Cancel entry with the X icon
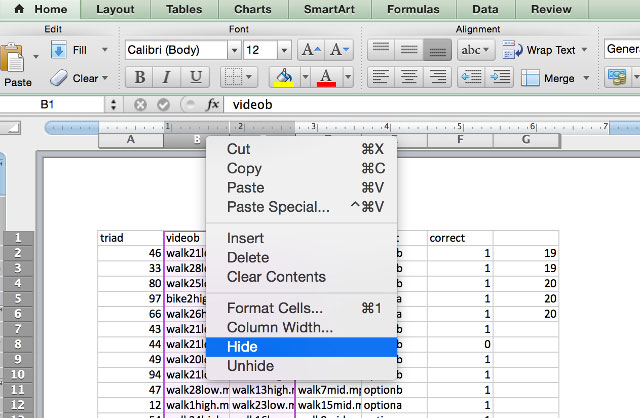The height and width of the screenshot is (418, 640). [140, 105]
